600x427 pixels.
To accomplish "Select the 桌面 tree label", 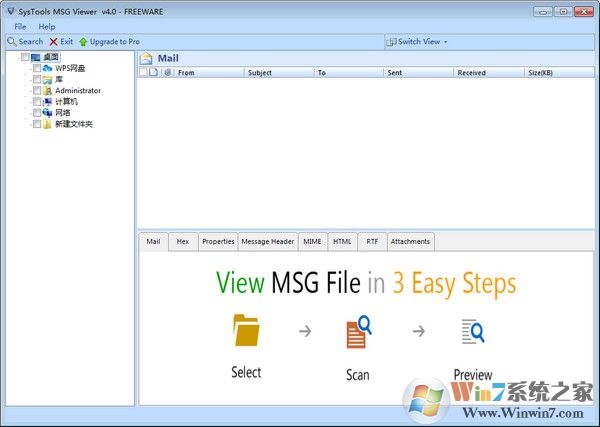I will pos(51,57).
